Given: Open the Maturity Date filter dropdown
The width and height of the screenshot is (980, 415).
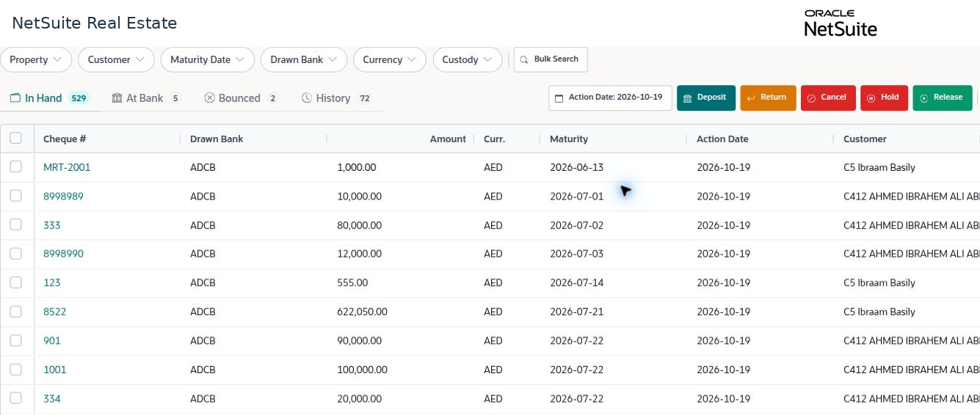Looking at the screenshot, I should click(208, 59).
